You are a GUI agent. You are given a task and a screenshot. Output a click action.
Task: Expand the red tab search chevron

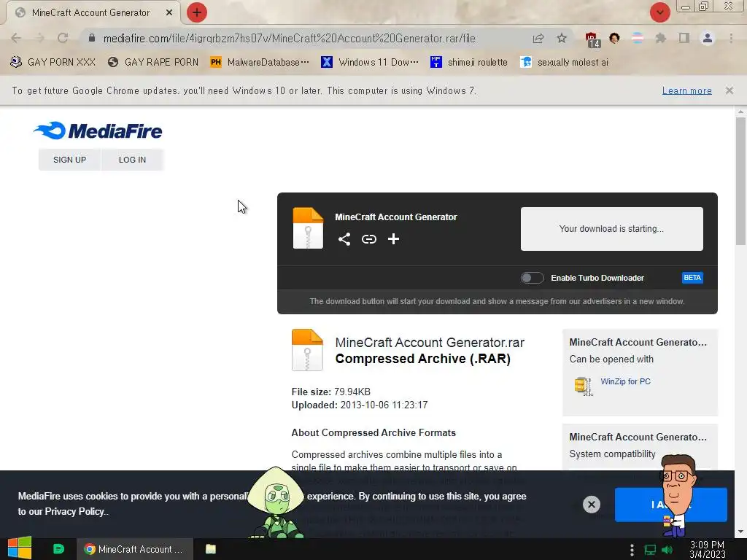point(659,12)
